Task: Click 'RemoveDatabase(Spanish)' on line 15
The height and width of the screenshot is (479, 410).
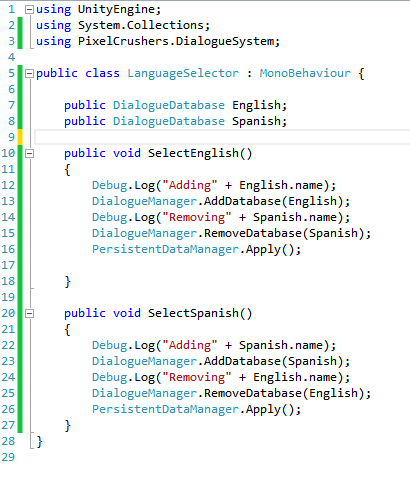Action: (284, 233)
